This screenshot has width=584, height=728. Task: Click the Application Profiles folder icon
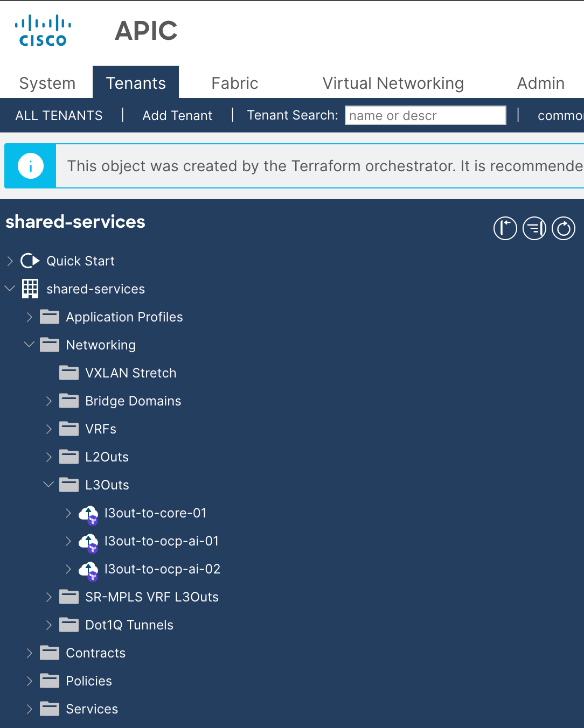point(50,317)
